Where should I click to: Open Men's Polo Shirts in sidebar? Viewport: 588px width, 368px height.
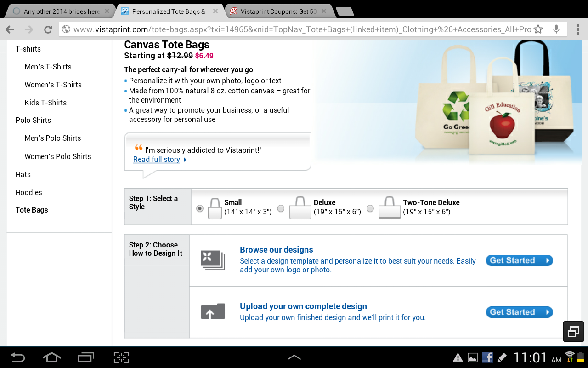[53, 138]
